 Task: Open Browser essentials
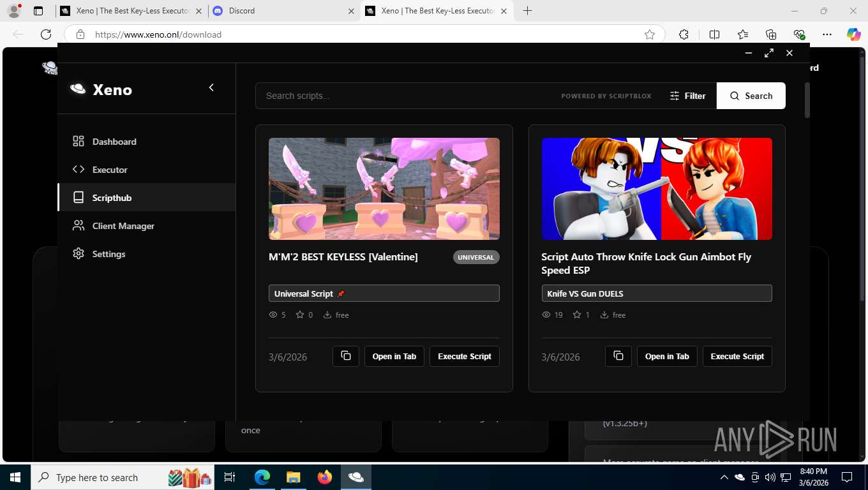tap(799, 34)
